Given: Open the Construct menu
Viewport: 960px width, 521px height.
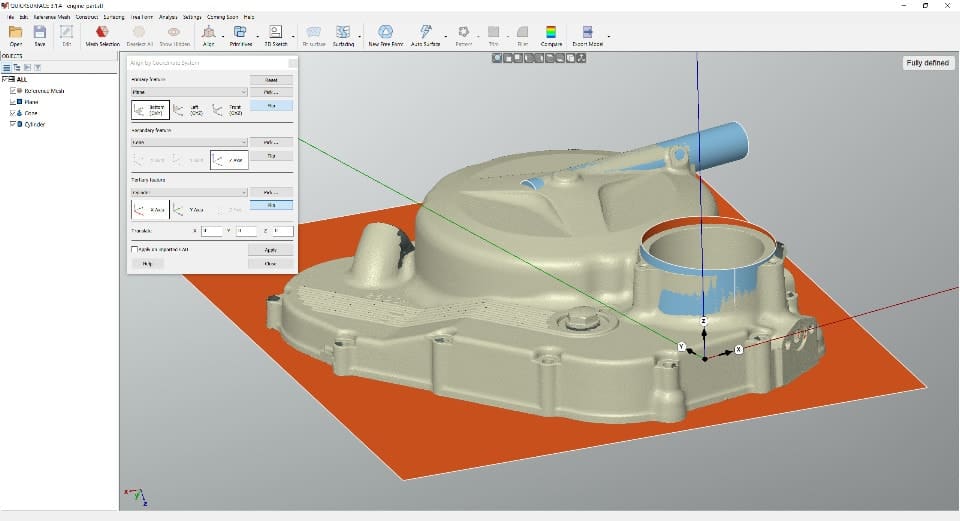Looking at the screenshot, I should coord(87,17).
